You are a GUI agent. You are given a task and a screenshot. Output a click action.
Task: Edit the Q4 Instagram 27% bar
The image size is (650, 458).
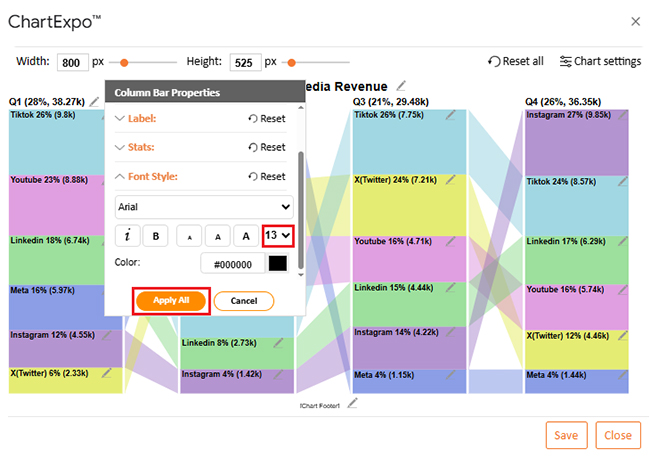(622, 115)
